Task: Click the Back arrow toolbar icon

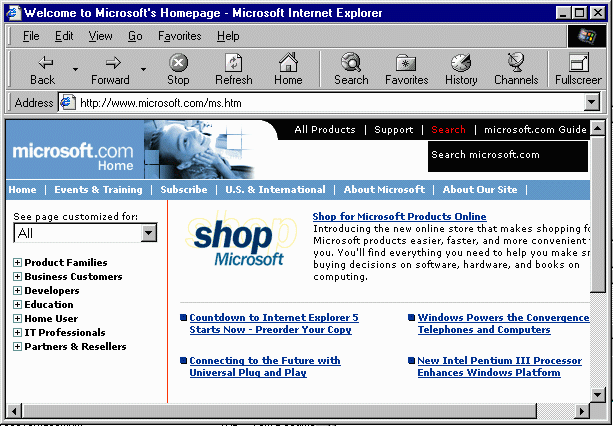Action: pyautogui.click(x=42, y=62)
